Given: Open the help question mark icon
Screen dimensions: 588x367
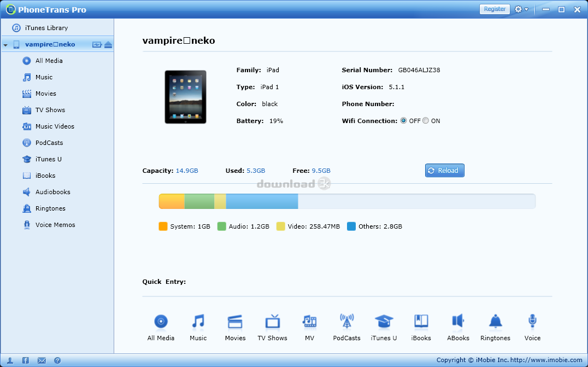Looking at the screenshot, I should point(57,360).
